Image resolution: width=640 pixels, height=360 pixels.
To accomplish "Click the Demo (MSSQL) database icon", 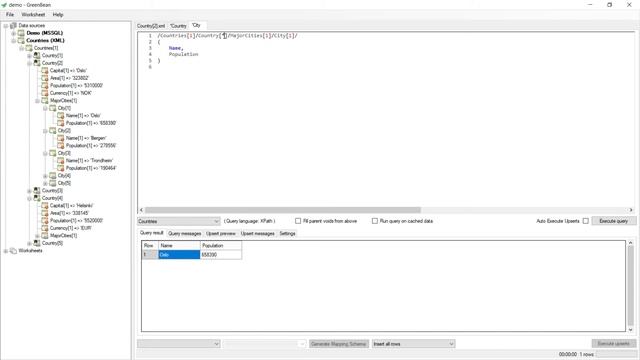I will click(x=21, y=33).
